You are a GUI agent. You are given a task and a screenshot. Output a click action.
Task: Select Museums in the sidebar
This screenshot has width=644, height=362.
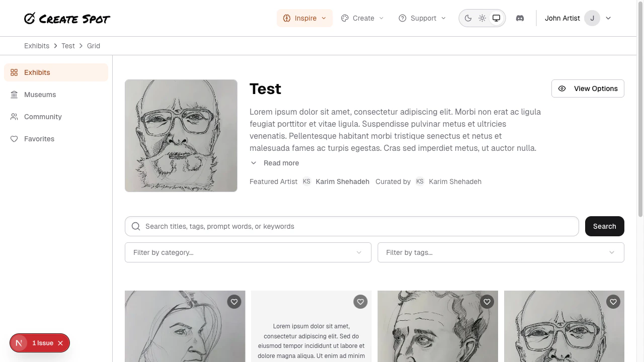point(40,95)
